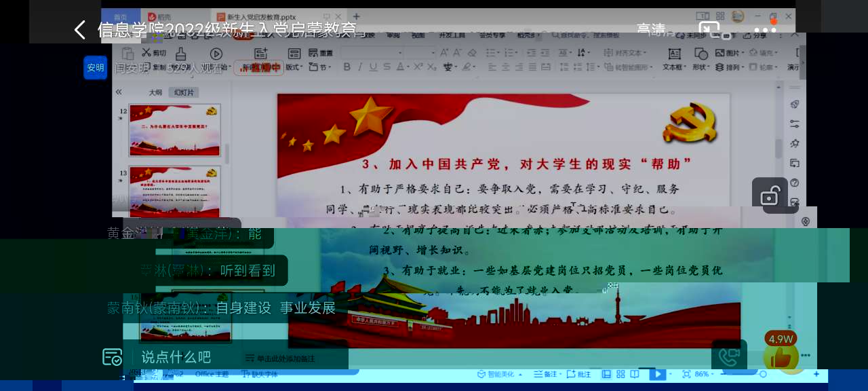
Task: Select slide 12 thumbnail in WPS panel
Action: (x=175, y=130)
